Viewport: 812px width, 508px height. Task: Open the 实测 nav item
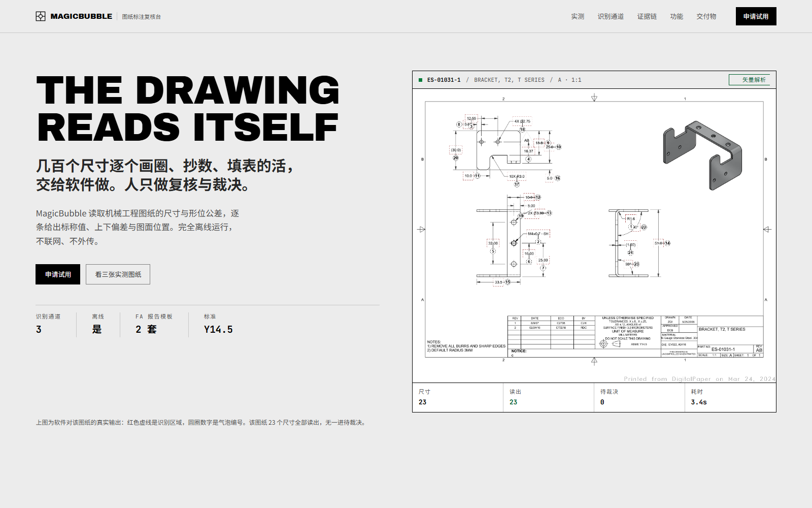tap(578, 16)
